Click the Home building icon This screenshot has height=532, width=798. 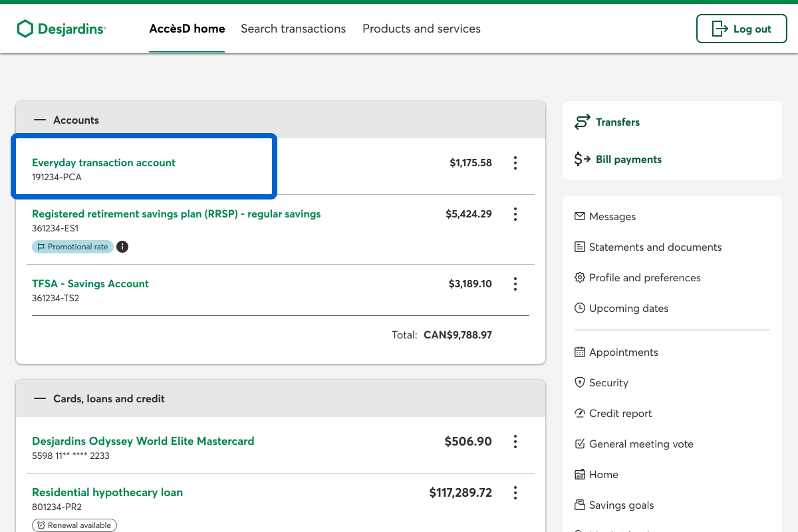[x=580, y=474]
